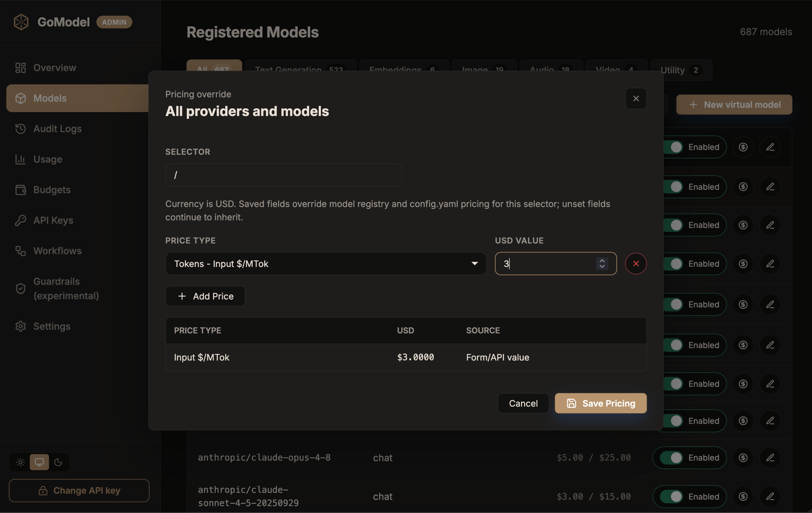Click the Form/API value source cell
Screen dimensions: 812x513
coord(497,358)
